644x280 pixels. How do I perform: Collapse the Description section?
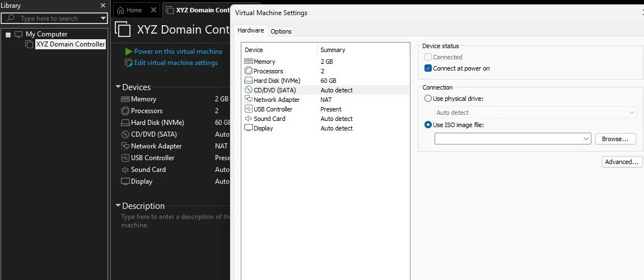pyautogui.click(x=118, y=206)
